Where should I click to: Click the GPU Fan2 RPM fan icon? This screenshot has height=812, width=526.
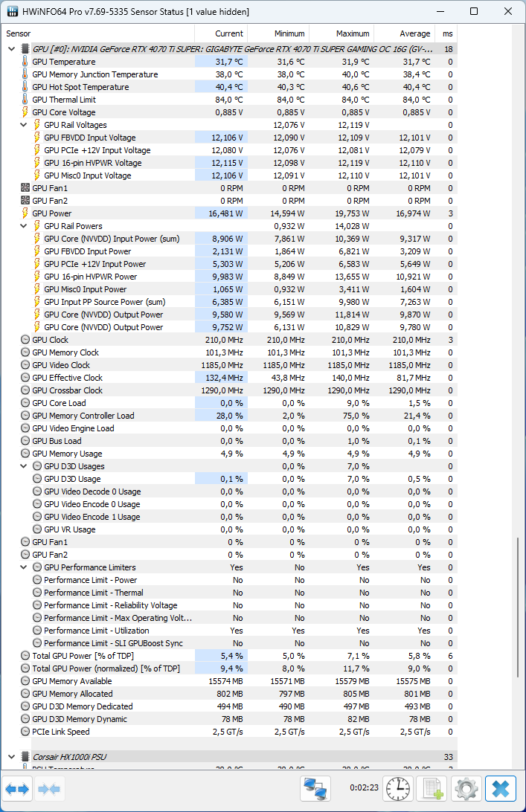pyautogui.click(x=25, y=201)
